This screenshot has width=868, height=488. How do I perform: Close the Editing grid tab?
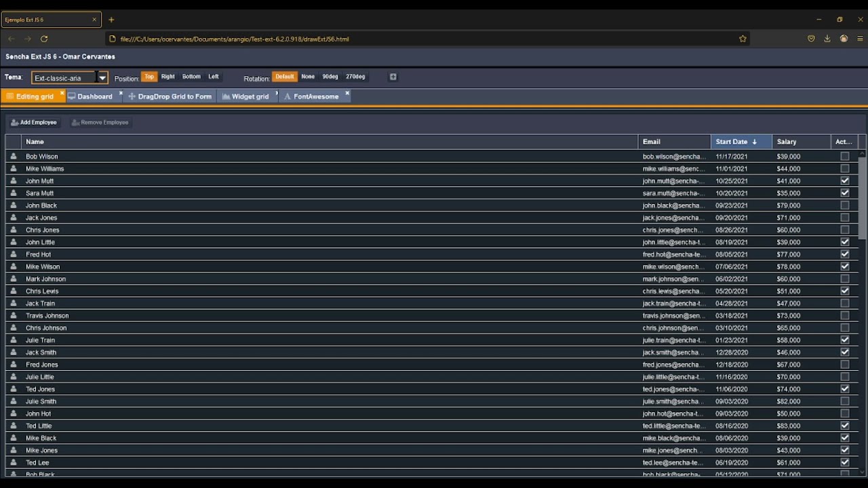pyautogui.click(x=62, y=93)
